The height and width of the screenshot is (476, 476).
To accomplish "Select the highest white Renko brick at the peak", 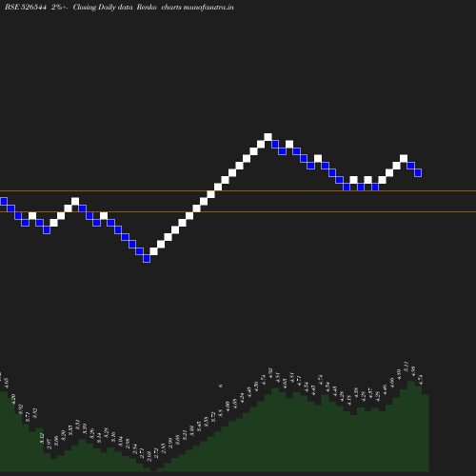I will pos(268,137).
